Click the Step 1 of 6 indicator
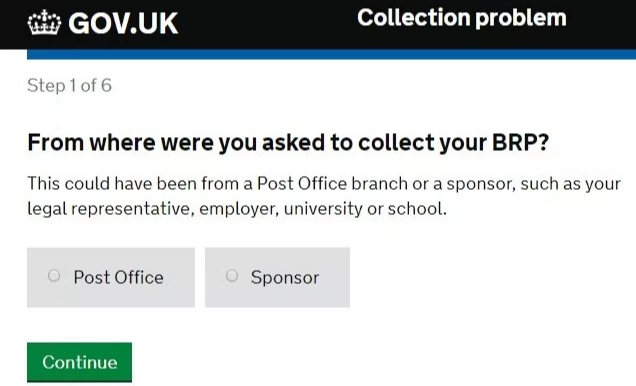This screenshot has height=386, width=636. pyautogui.click(x=69, y=86)
